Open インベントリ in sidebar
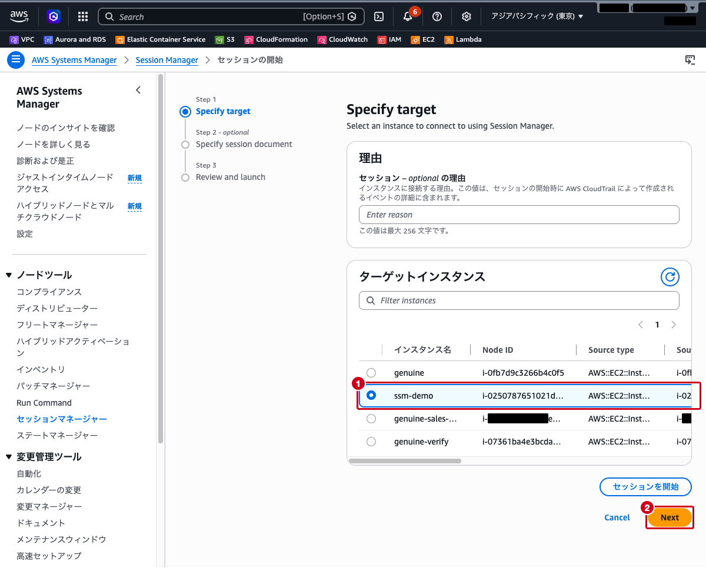706x588 pixels. coord(41,369)
